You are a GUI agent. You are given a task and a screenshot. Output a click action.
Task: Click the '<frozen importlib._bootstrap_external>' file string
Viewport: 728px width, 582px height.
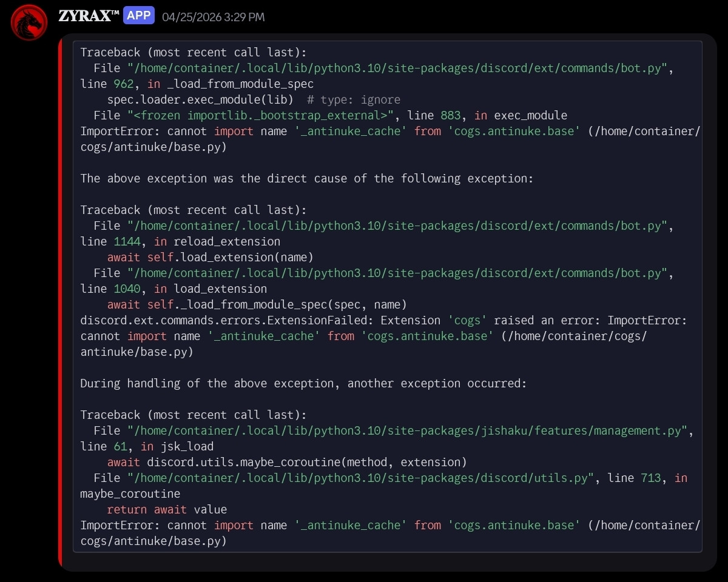[x=261, y=115]
